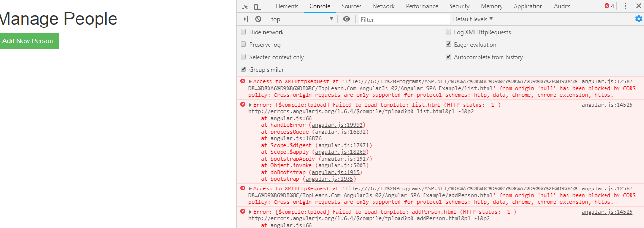Screen dimensions: 644x228
Task: Click the console Filter input field
Action: click(x=403, y=19)
